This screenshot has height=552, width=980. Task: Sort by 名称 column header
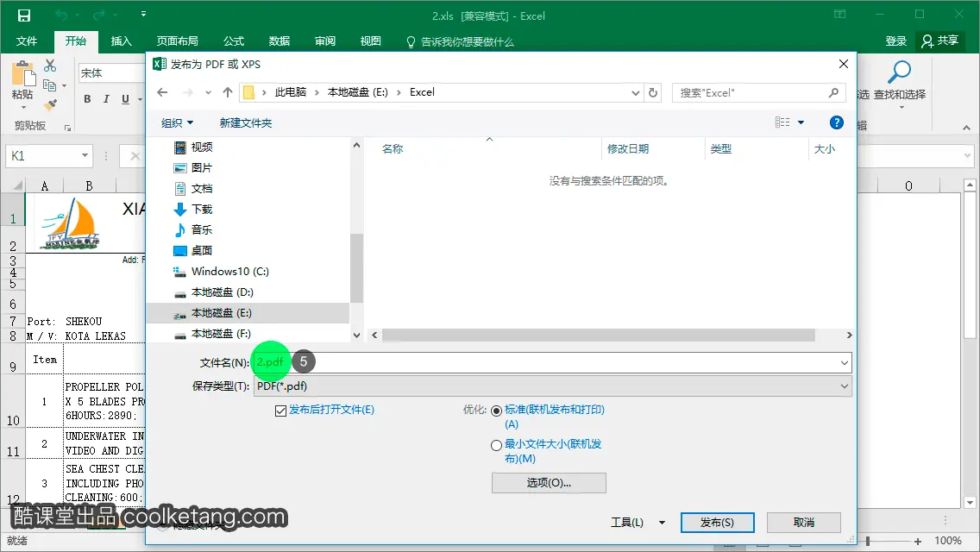coord(393,149)
